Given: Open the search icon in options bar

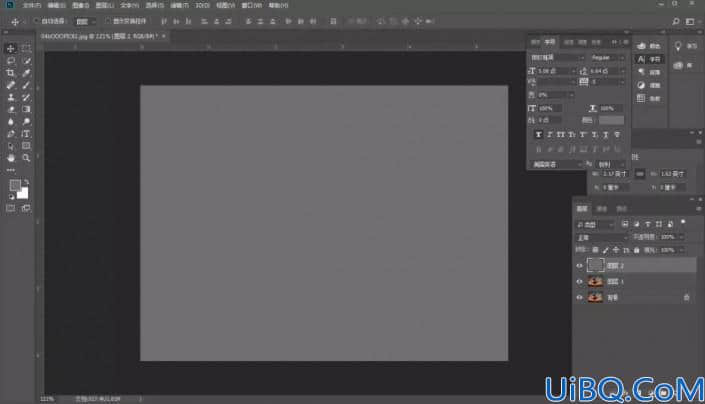Looking at the screenshot, I should click(x=675, y=21).
